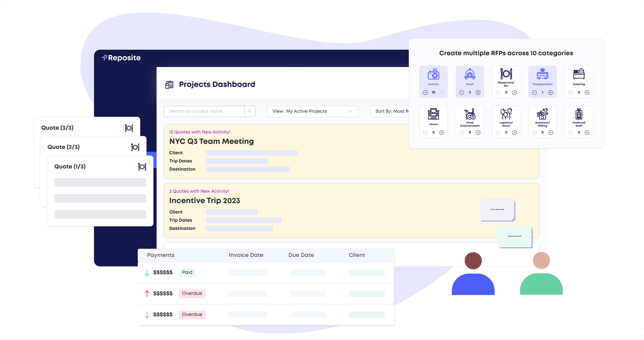Screen dimensions: 644x340
Task: Click the Activity camera category icon
Action: pos(434,74)
